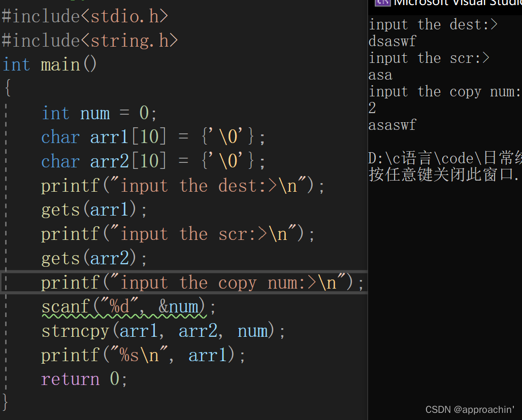
Task: Click the opening brace of main
Action: pos(8,88)
